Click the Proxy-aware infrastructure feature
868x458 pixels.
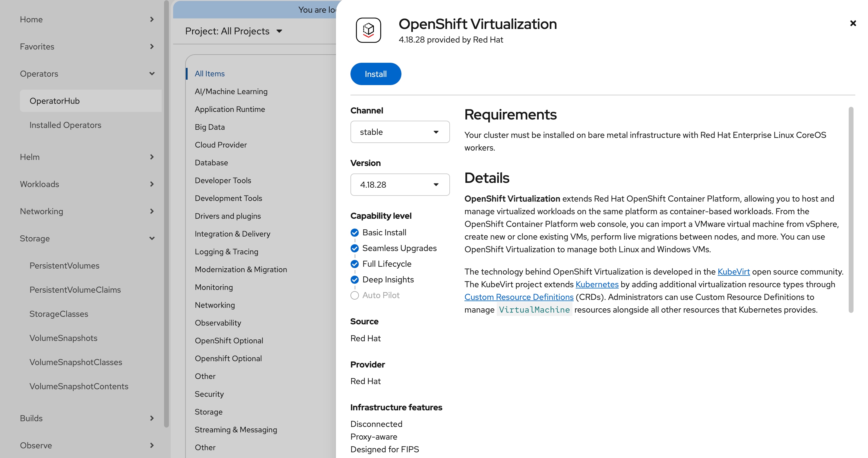coord(374,437)
